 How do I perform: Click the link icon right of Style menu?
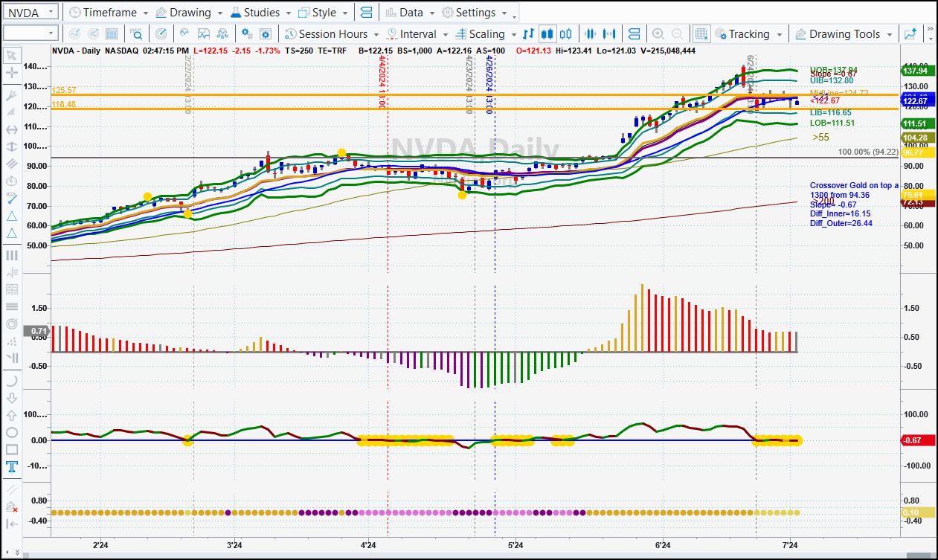[365, 13]
